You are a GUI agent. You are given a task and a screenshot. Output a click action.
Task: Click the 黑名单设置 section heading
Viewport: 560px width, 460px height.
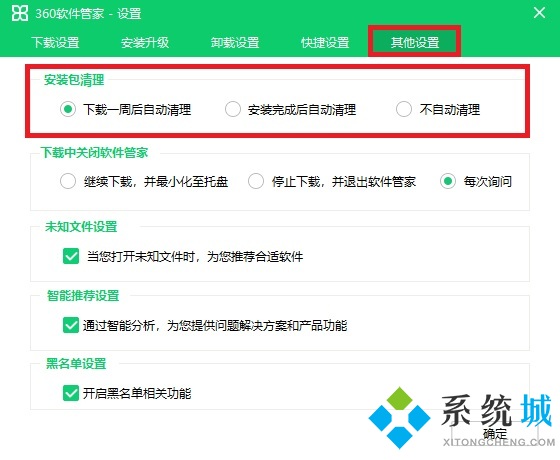[x=76, y=364]
